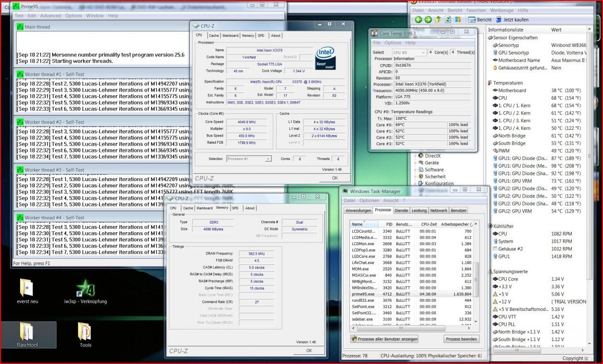Open the Advanced menu in Prime95
Image resolution: width=603 pixels, height=364 pixels.
pyautogui.click(x=50, y=16)
